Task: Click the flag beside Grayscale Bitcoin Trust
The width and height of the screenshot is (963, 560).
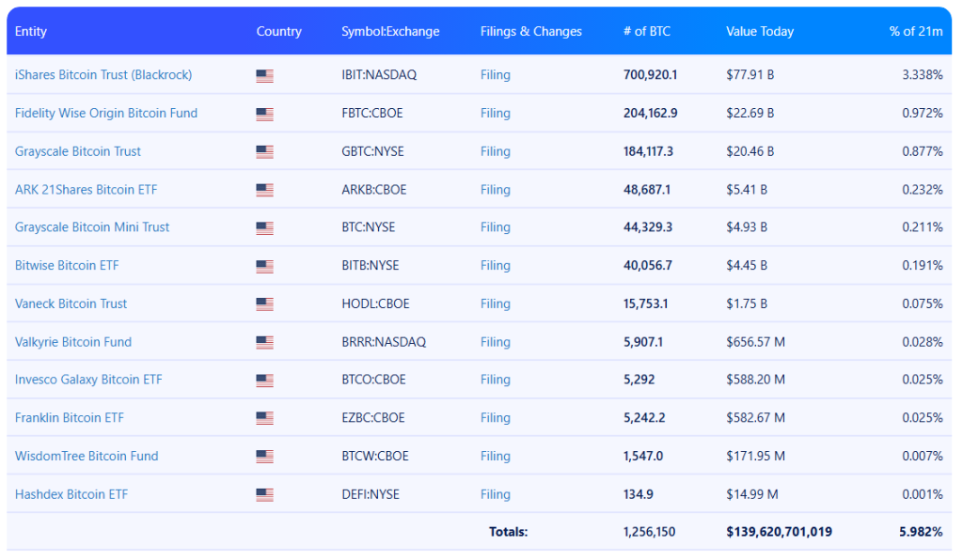Action: [264, 152]
